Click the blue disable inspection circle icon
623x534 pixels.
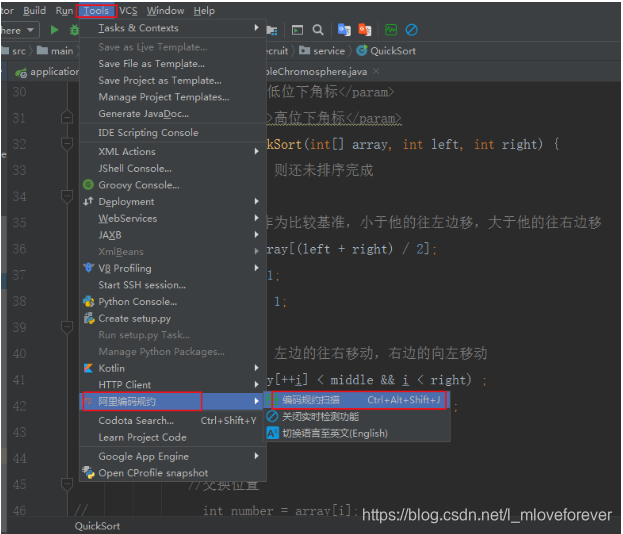(412, 30)
